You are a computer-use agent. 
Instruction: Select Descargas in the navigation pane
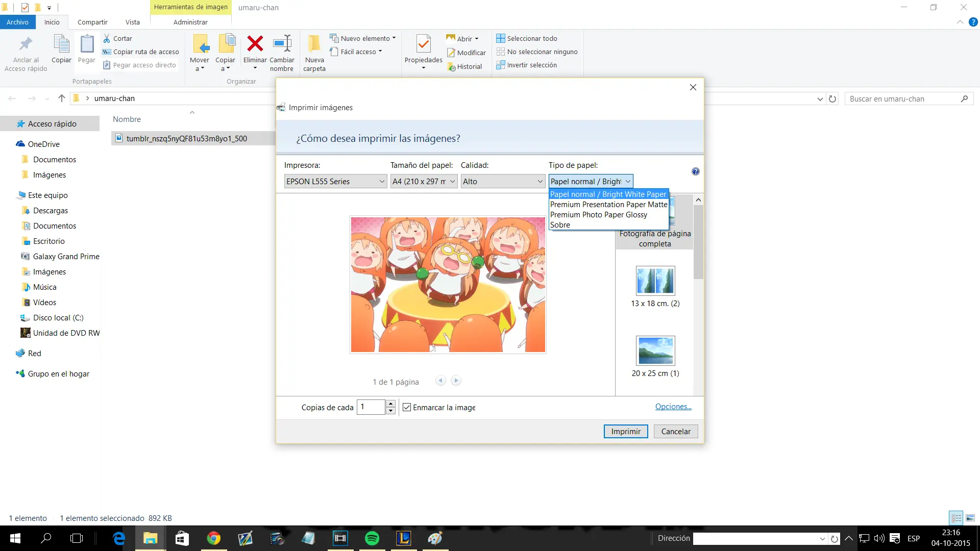(x=51, y=211)
